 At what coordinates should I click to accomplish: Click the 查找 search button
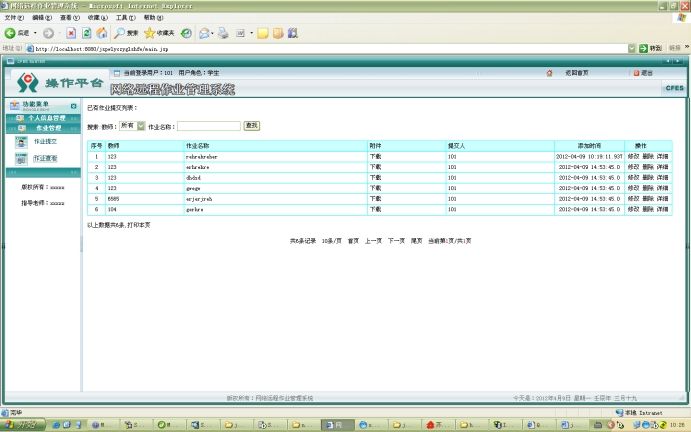[x=252, y=126]
